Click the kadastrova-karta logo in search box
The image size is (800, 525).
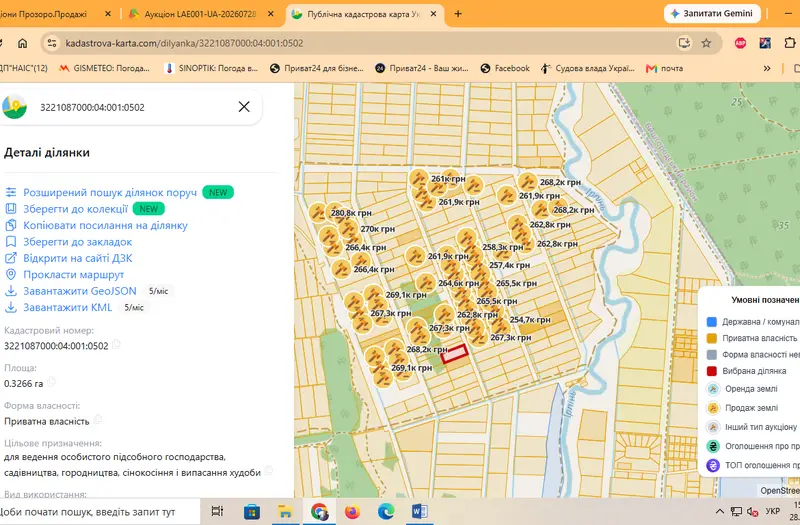pyautogui.click(x=14, y=106)
